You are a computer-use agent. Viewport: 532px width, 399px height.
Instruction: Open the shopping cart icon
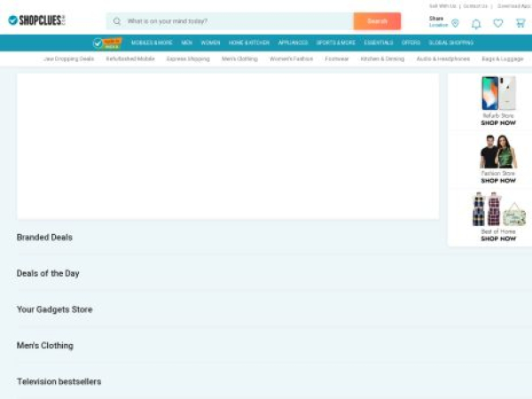tap(520, 23)
